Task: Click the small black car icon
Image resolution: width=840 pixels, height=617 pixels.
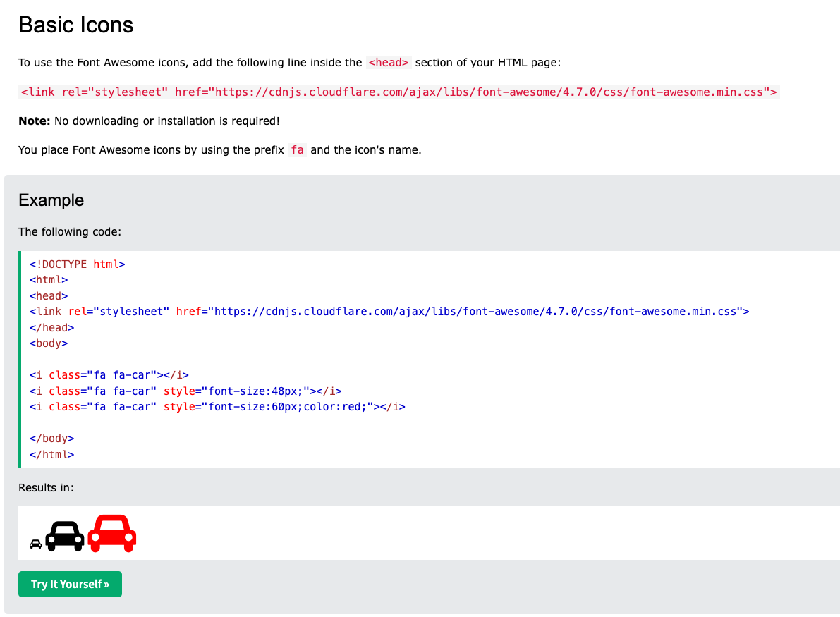Action: tap(35, 544)
